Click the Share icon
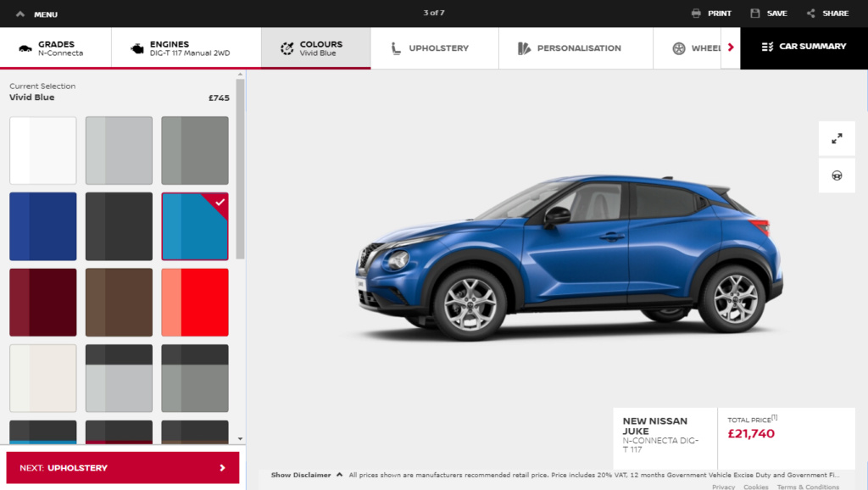This screenshot has height=490, width=868. [x=811, y=14]
